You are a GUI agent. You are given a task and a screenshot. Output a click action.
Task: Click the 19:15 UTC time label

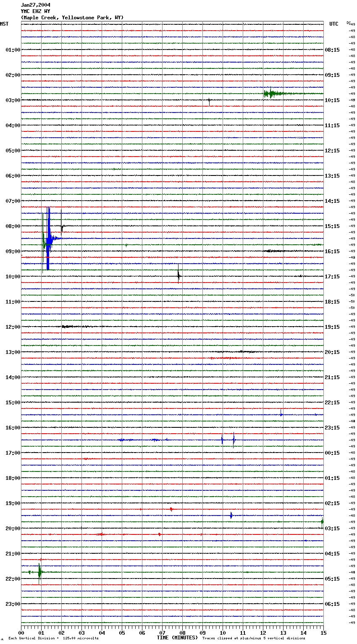pos(332,327)
